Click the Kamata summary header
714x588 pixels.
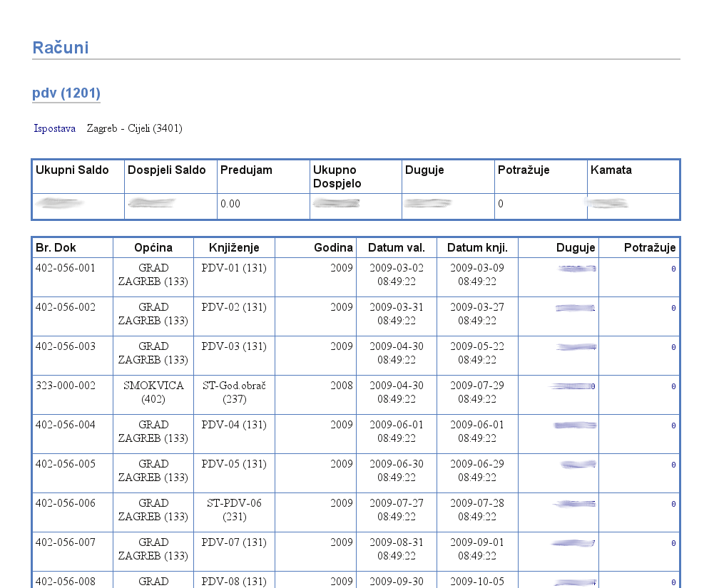[611, 170]
